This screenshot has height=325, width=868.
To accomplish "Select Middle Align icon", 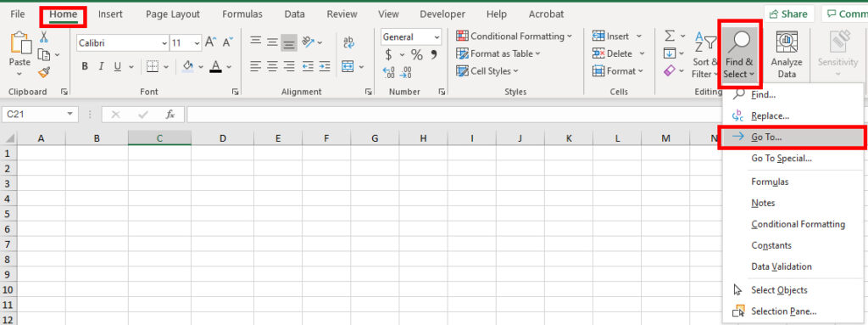I will 272,42.
